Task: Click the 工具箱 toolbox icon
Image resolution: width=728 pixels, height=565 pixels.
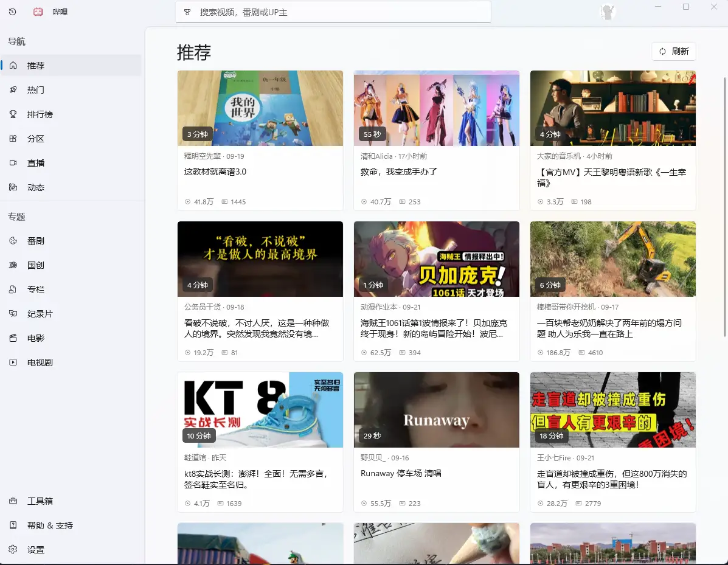Action: pyautogui.click(x=13, y=501)
